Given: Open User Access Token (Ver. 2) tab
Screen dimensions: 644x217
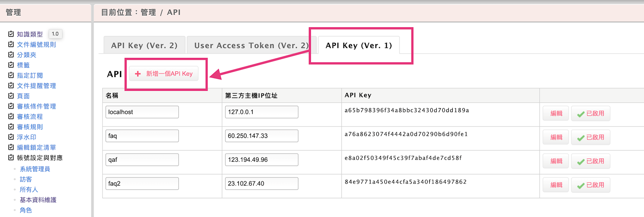Looking at the screenshot, I should pos(251,46).
